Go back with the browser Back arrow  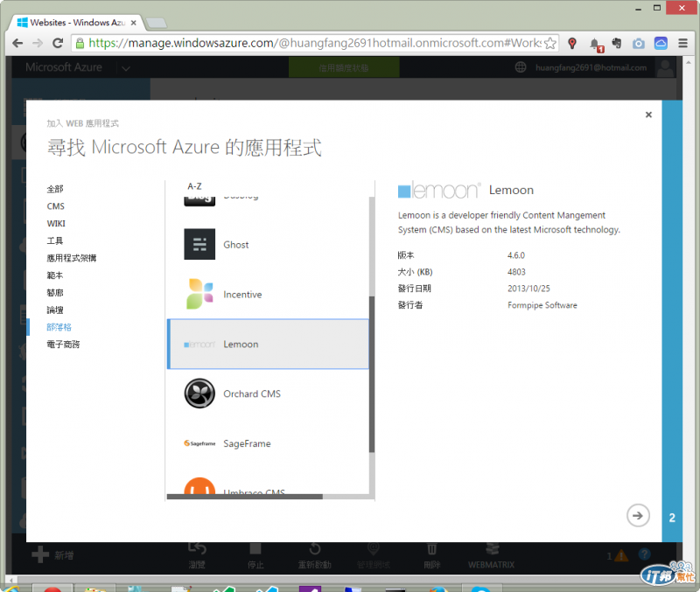point(17,43)
